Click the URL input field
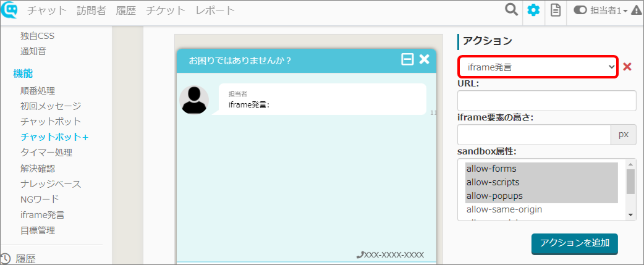Viewport: 644px width, 265px height. point(547,101)
